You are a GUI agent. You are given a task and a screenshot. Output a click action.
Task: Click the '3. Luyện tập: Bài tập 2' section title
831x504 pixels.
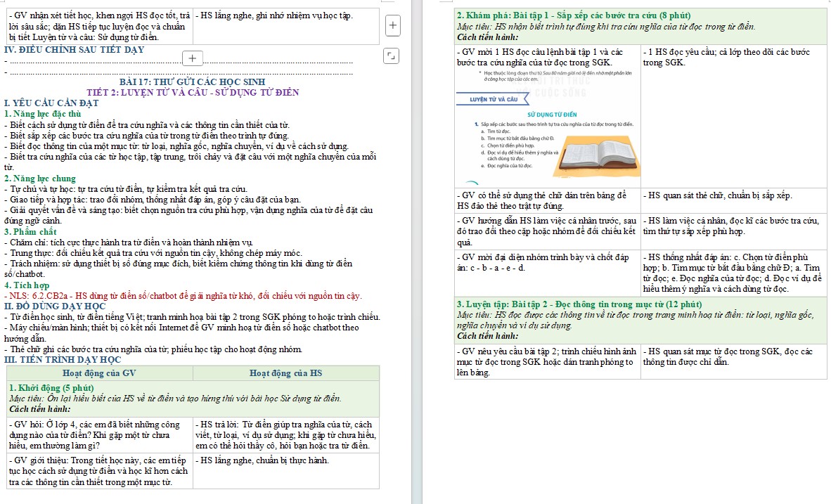(x=579, y=304)
